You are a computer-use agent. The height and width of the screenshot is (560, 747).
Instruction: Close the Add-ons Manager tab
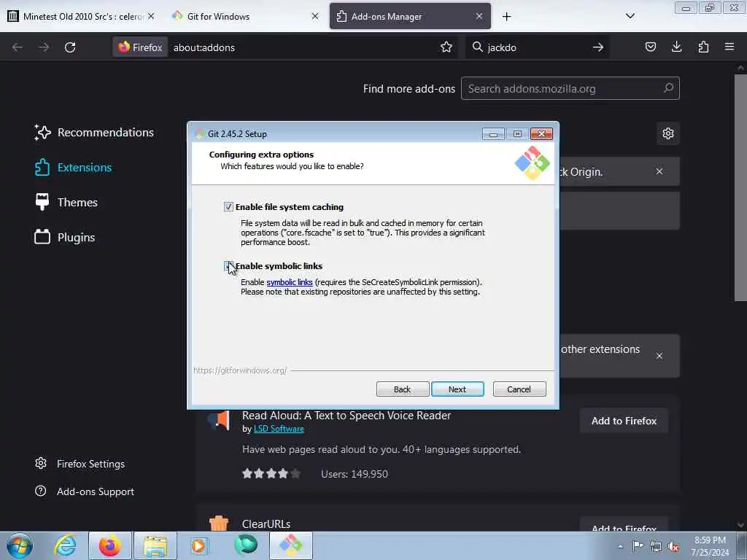(x=479, y=16)
